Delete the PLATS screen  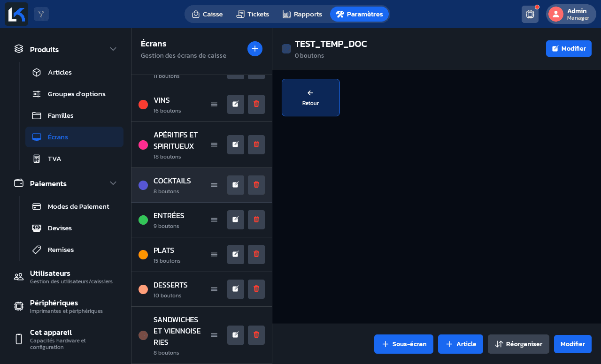tap(256, 254)
